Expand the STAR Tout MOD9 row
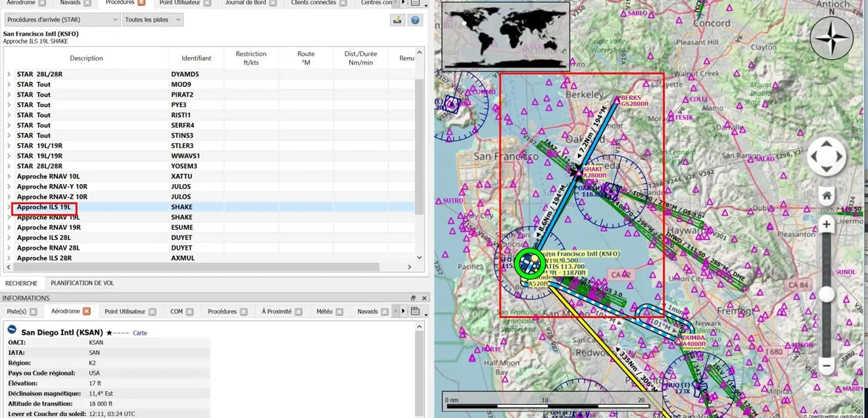 [9, 84]
